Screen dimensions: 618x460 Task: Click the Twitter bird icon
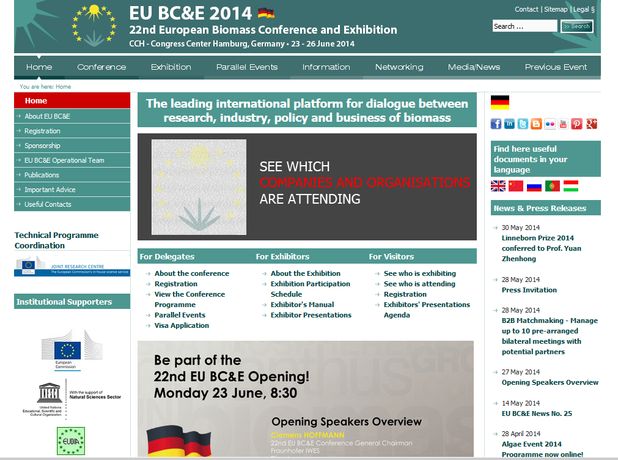point(523,124)
